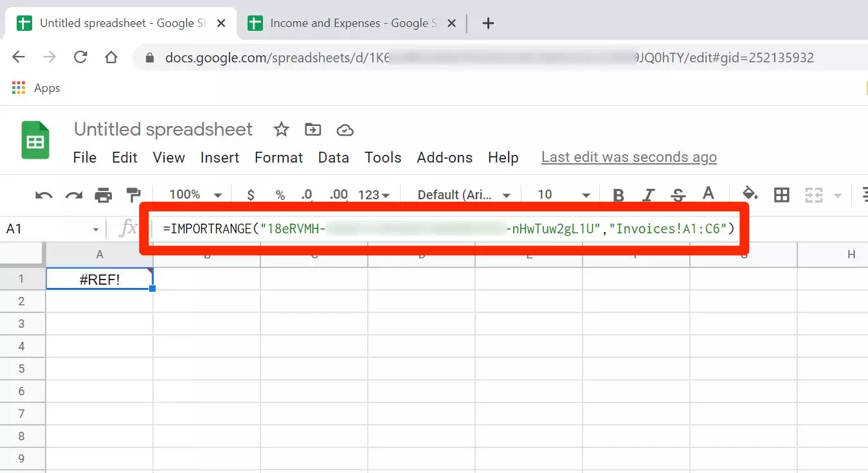Screen dimensions: 868x473
Task: Expand the Default (Arial) font dropdown
Action: pyautogui.click(x=464, y=195)
